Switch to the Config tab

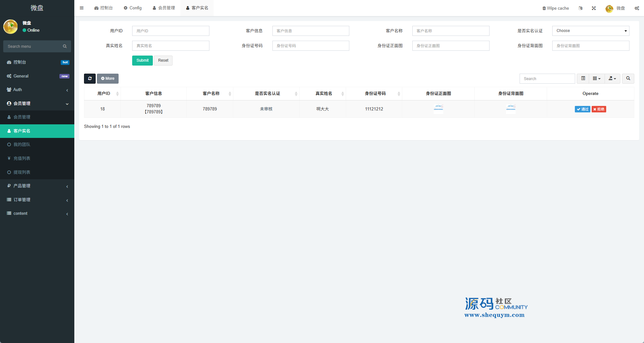tap(132, 8)
